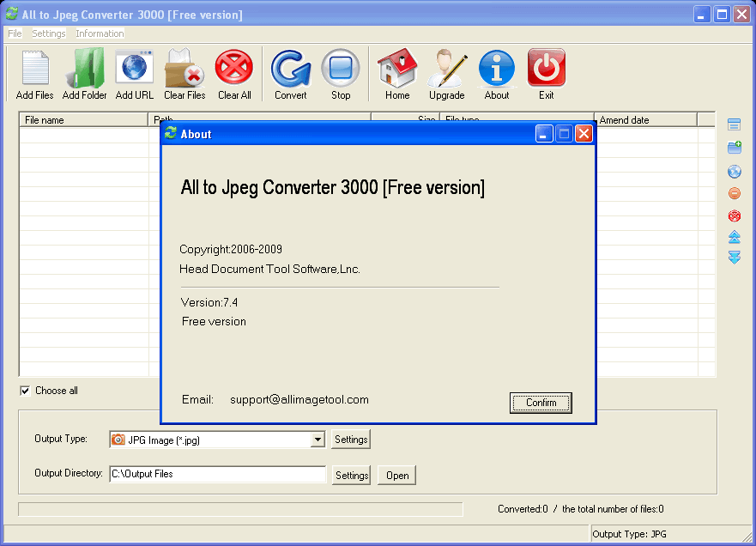Expand the JPG Image format list
Screen dimensions: 756x546
tap(318, 439)
